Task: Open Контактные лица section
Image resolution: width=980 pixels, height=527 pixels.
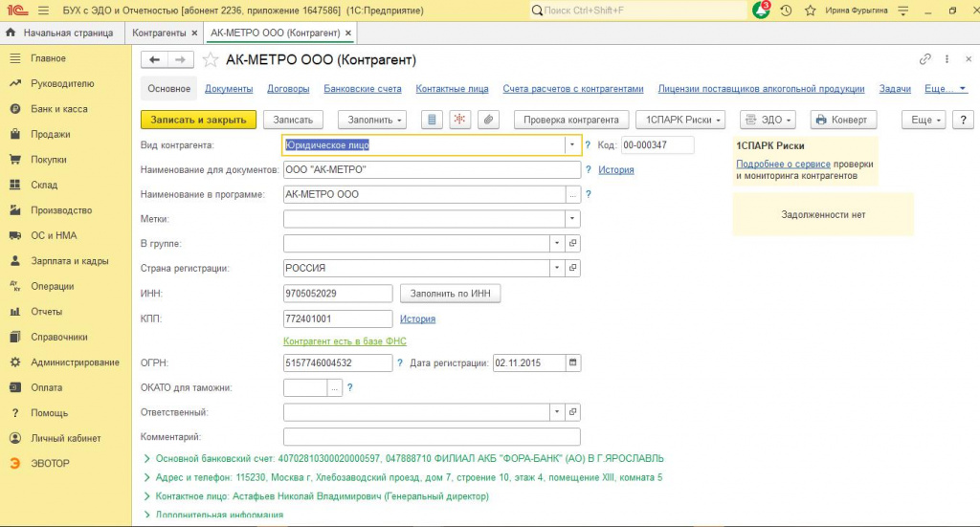Action: point(452,89)
